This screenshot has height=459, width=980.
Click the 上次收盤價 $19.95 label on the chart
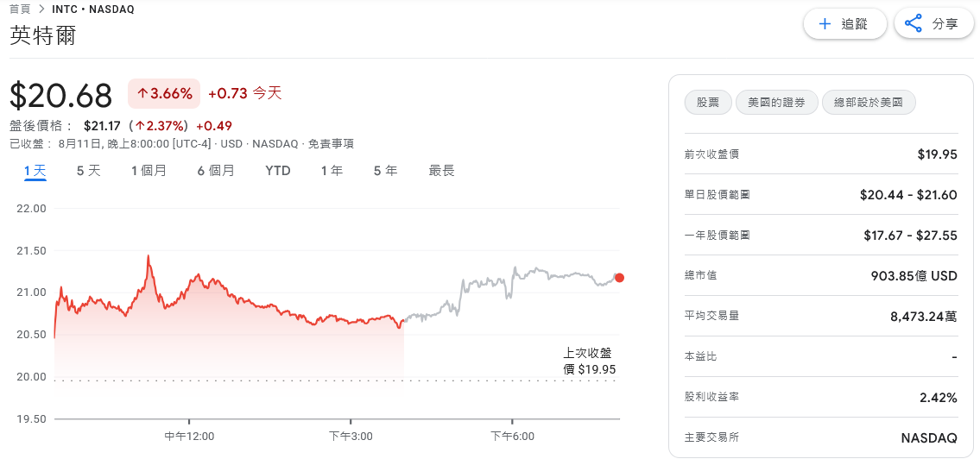point(591,362)
